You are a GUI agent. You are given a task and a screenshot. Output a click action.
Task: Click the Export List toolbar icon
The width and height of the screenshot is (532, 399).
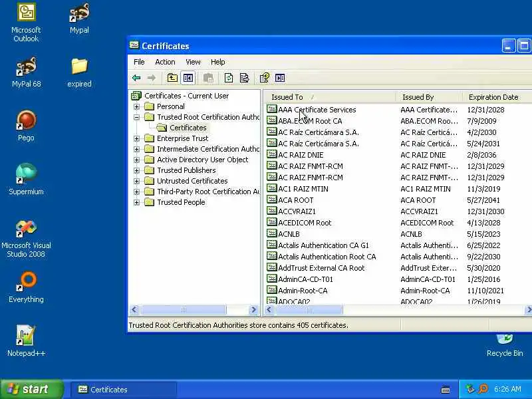click(x=244, y=78)
